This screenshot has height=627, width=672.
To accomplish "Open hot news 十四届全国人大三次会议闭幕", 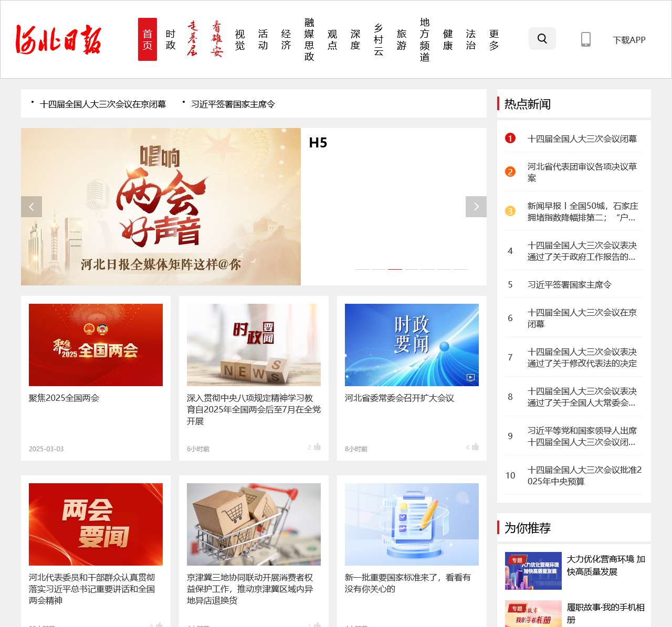I will coord(582,139).
